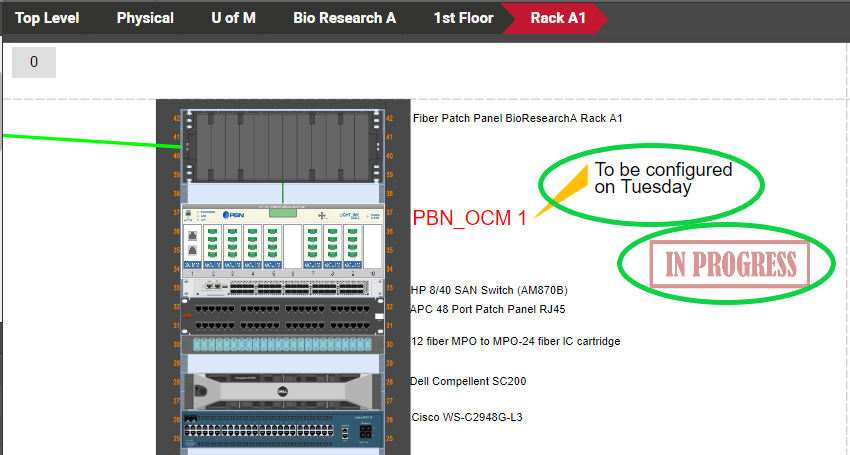Select the MPO fiber cartridge device image
This screenshot has width=850, height=455.
pos(282,344)
